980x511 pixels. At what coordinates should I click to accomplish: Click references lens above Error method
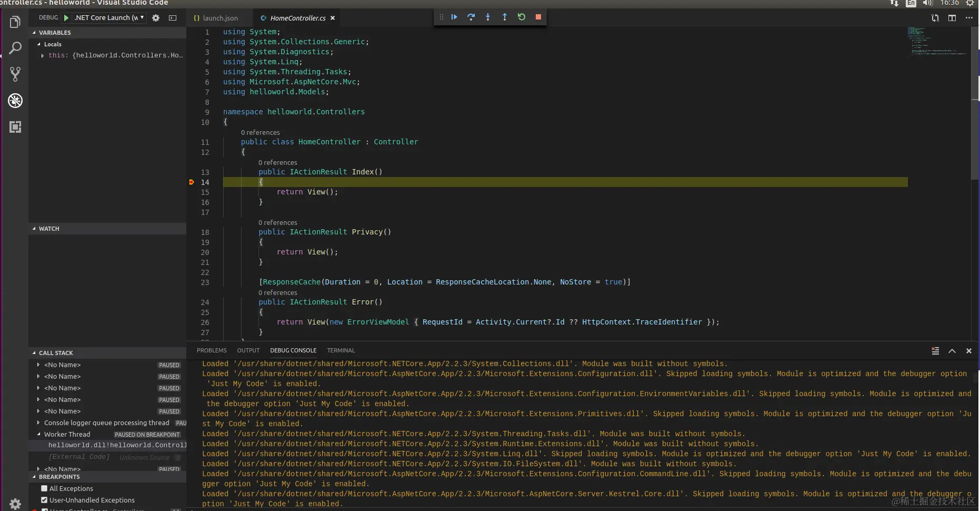(x=278, y=292)
